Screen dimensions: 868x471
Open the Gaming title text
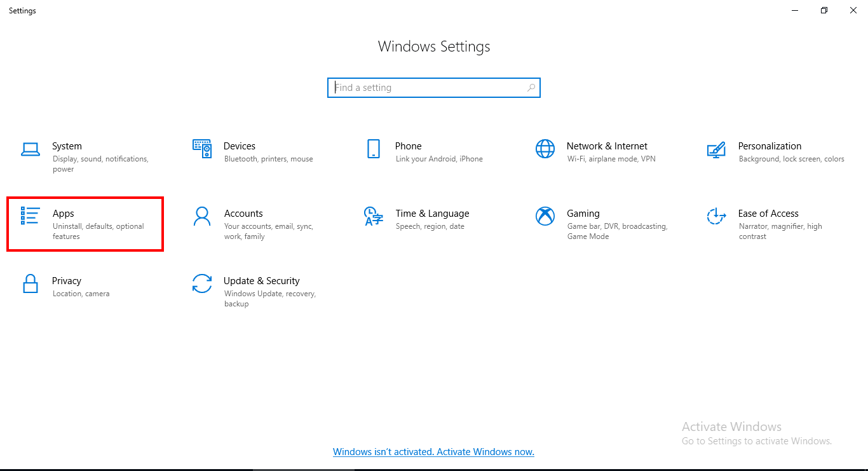pyautogui.click(x=583, y=214)
